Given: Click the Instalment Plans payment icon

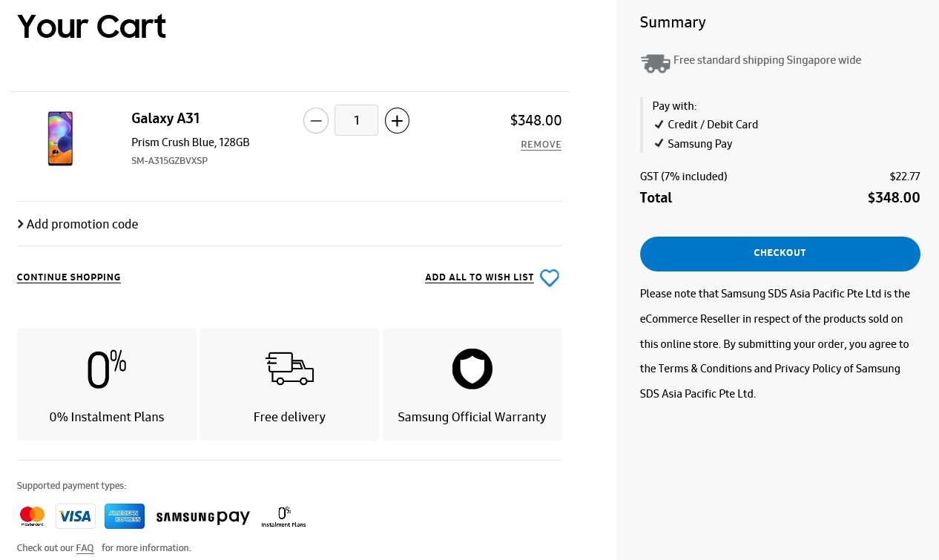Looking at the screenshot, I should point(283,517).
